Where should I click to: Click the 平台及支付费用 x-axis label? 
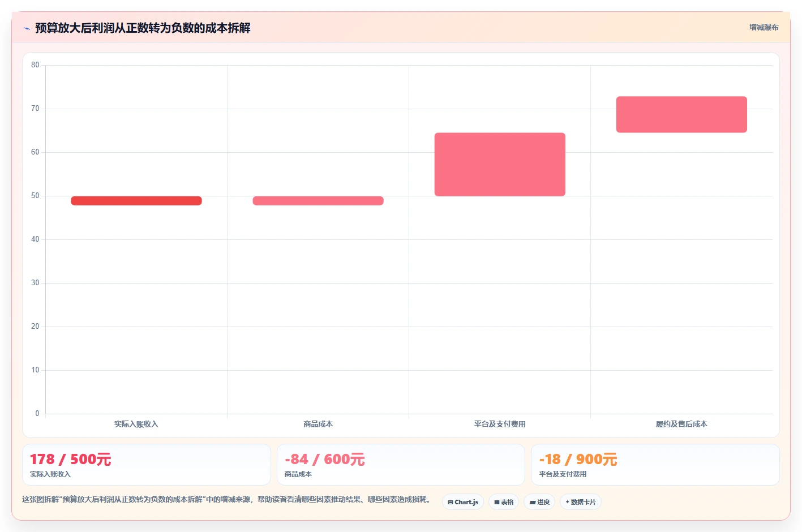500,424
